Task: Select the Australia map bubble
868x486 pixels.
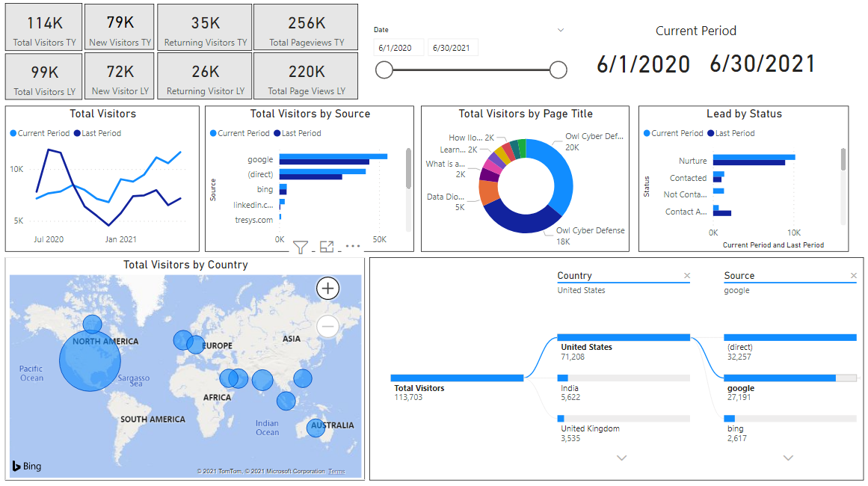Action: (316, 428)
